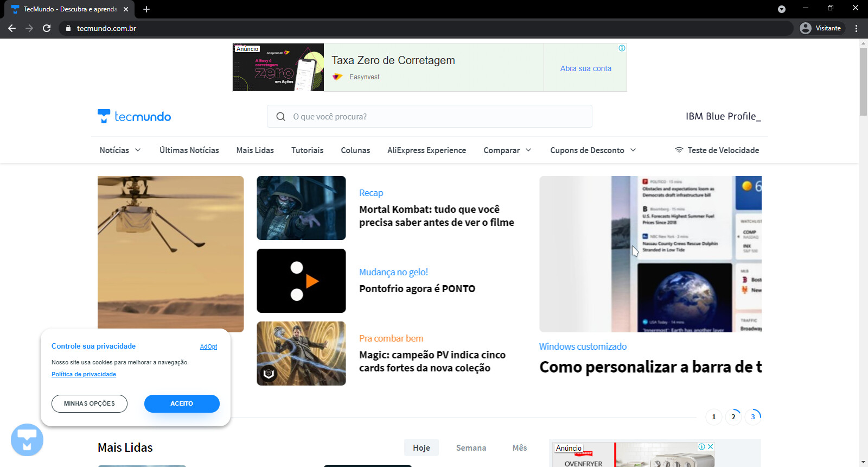Expand the Comparar dropdown chevron
Viewport: 868px width, 467px height.
(x=528, y=150)
